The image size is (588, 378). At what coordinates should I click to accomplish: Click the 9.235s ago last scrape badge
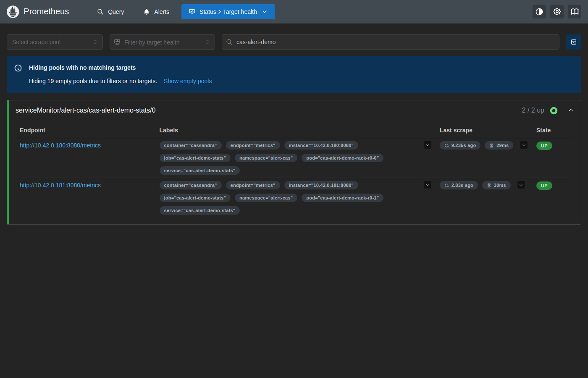[x=460, y=145]
